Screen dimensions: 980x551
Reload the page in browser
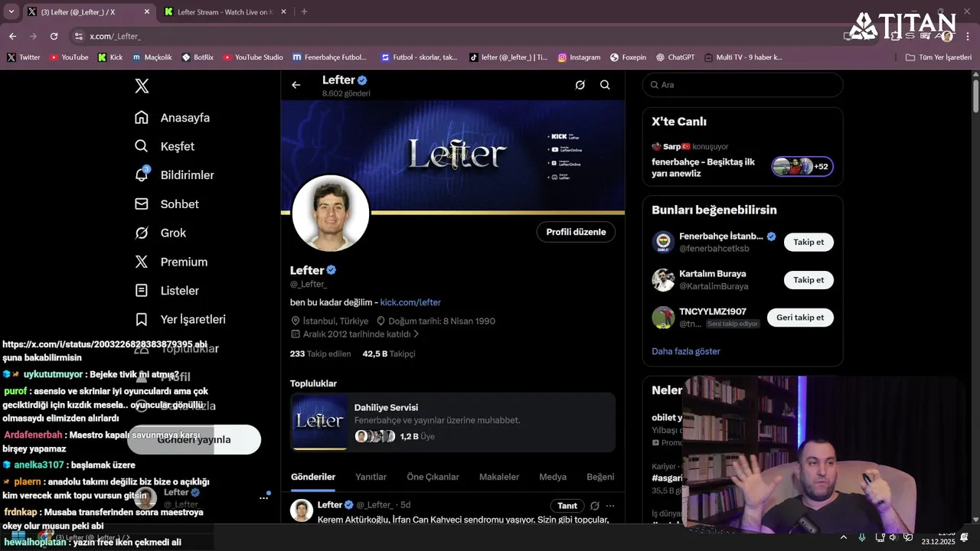point(54,36)
